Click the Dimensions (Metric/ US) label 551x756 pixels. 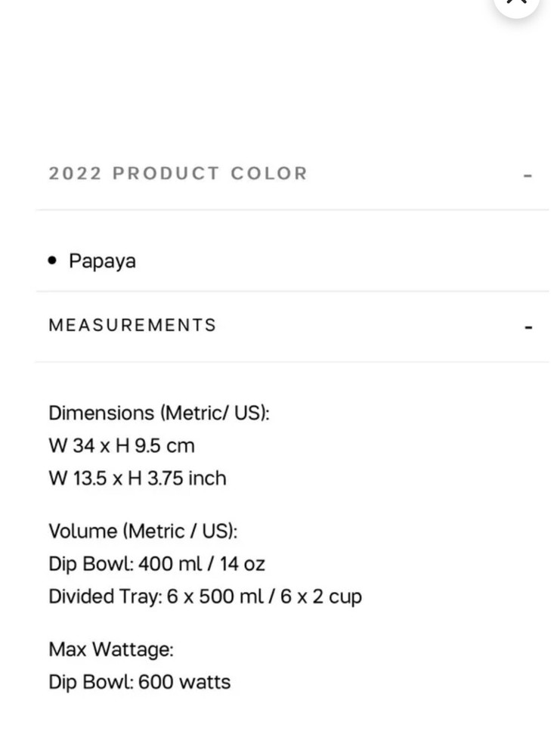[x=159, y=413]
